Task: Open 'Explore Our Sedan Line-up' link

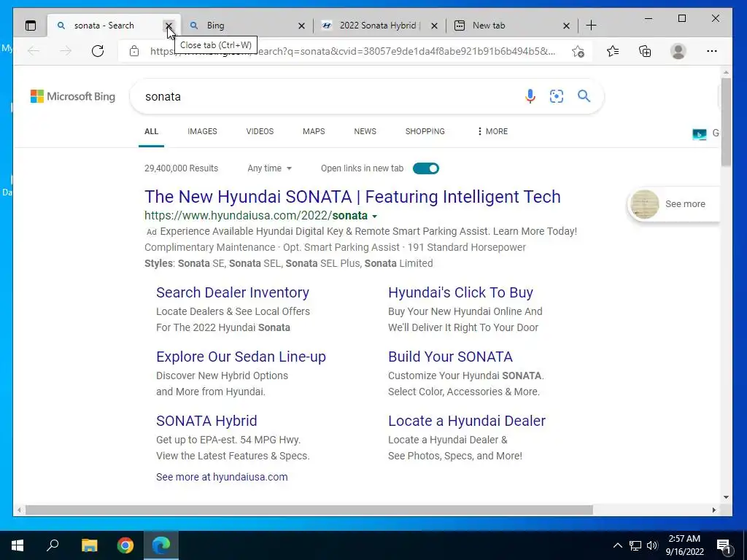Action: [241, 357]
